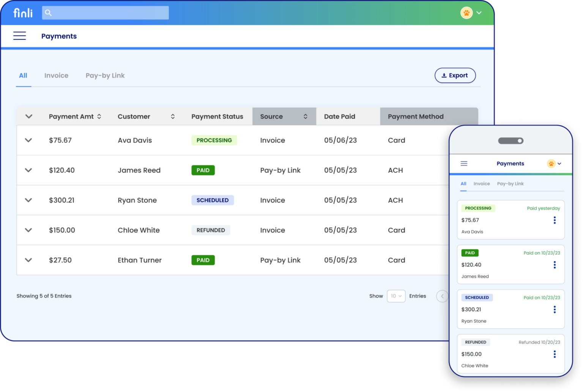
Task: Click the paw avatar on the phone screen
Action: (x=551, y=163)
